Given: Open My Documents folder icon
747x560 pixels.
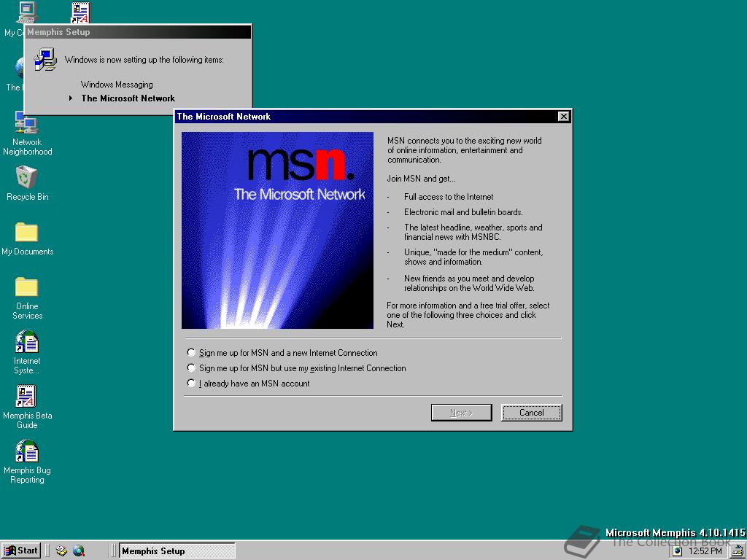Looking at the screenshot, I should pos(27,238).
